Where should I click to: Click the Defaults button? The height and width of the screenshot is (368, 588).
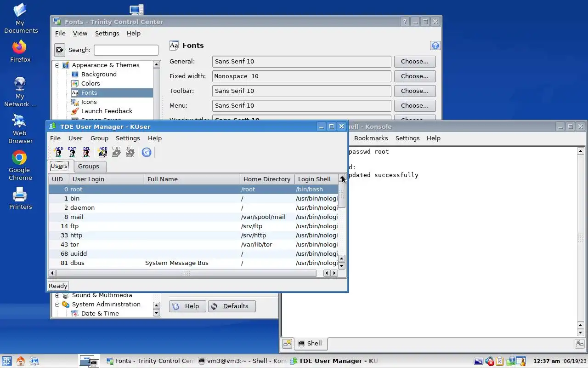coord(232,306)
